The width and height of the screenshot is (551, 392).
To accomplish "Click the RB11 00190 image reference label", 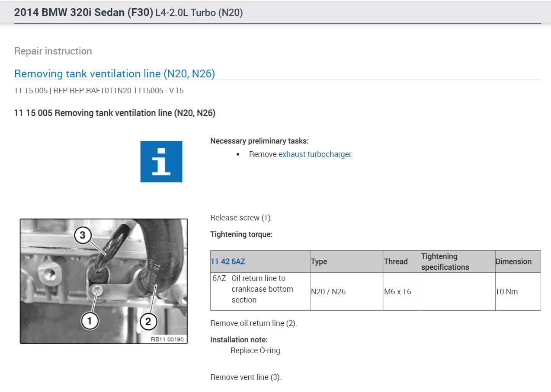I will point(167,339).
